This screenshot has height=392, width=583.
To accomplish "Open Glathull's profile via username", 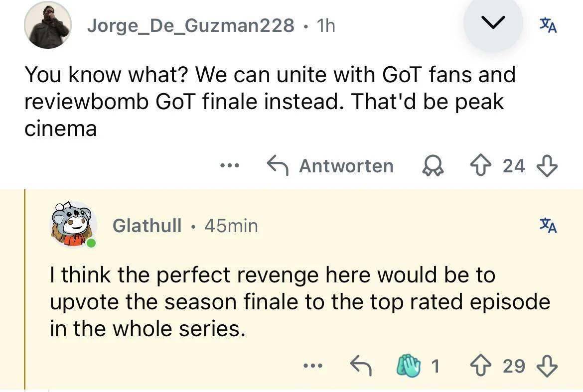I will pyautogui.click(x=147, y=226).
